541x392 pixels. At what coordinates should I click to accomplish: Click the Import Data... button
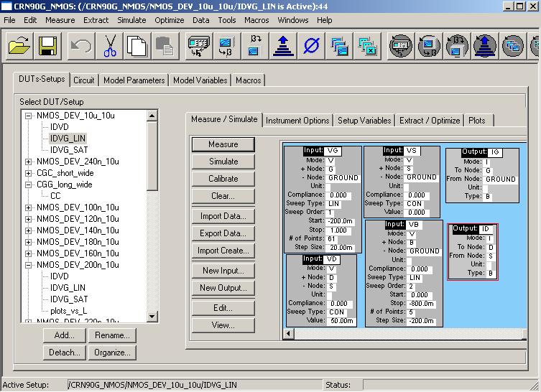[223, 216]
